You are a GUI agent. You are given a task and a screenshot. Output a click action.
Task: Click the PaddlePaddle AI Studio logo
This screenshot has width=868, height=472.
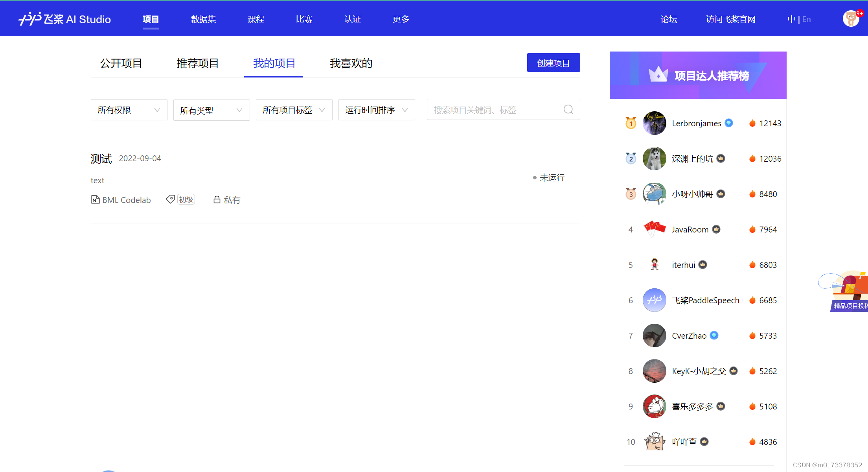65,19
